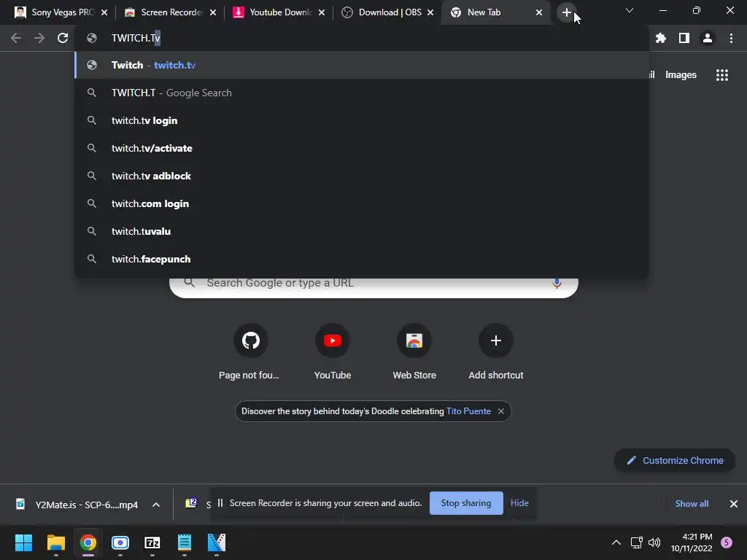Open File Explorer from taskbar
747x560 pixels.
click(55, 542)
